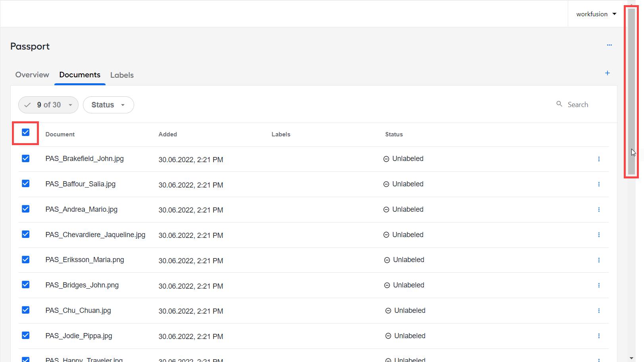
Task: Uncheck PAS_Baffour_Salia.jpg checkbox
Action: point(25,184)
